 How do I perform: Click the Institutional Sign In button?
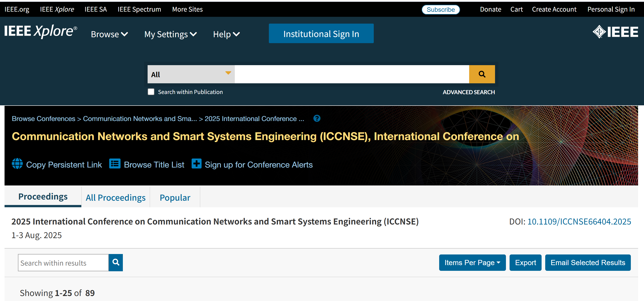tap(321, 34)
